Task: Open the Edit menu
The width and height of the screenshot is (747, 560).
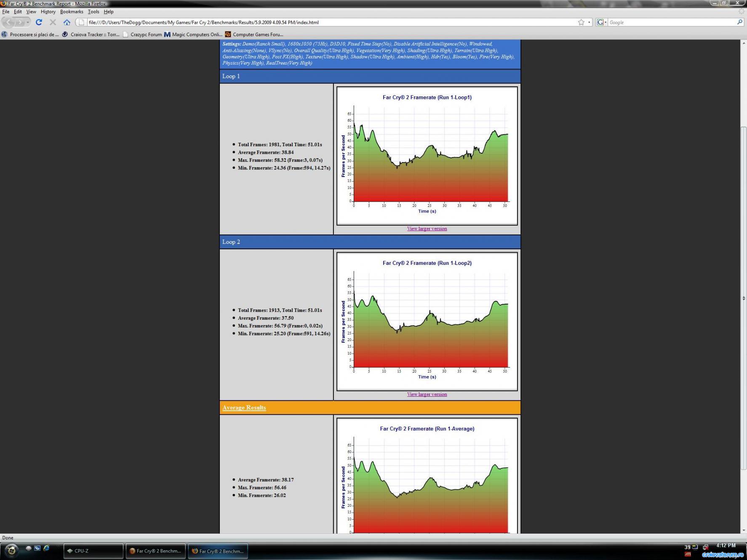Action: pos(18,12)
